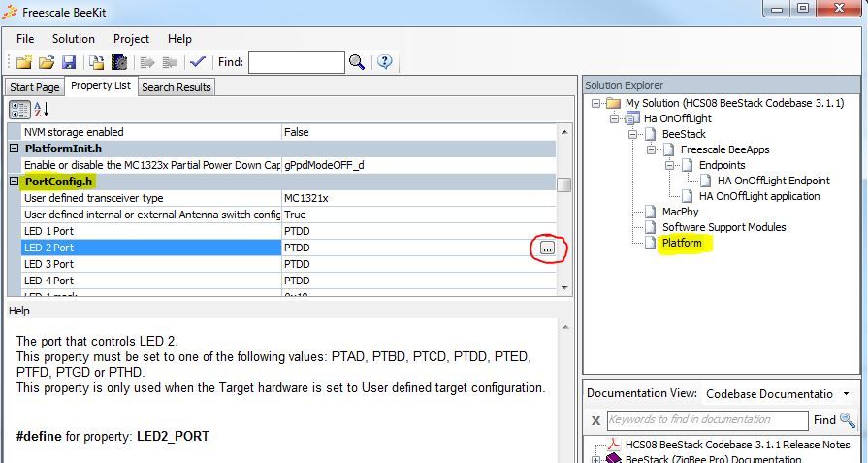Open the Help menu

tap(179, 39)
